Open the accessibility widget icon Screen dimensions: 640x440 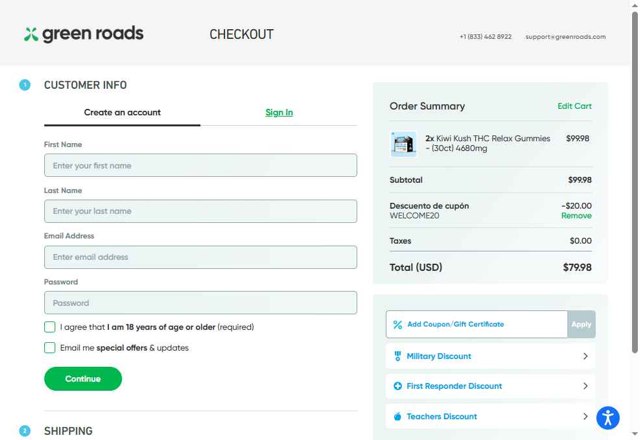pos(608,418)
